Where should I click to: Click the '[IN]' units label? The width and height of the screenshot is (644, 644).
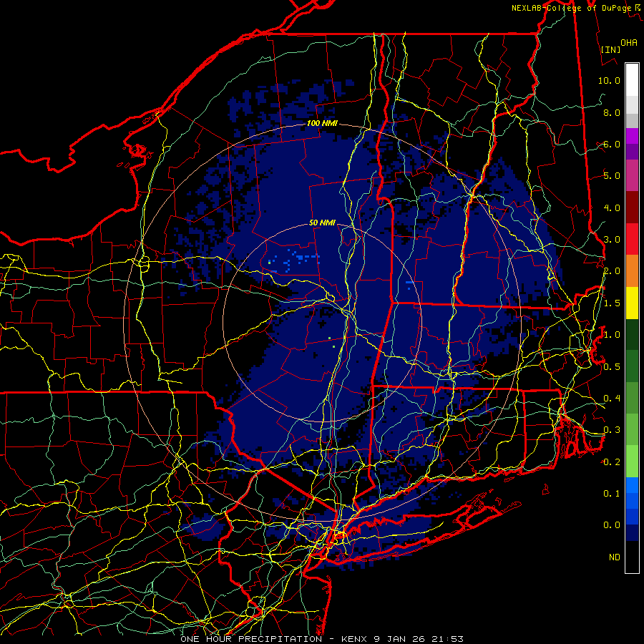(610, 49)
